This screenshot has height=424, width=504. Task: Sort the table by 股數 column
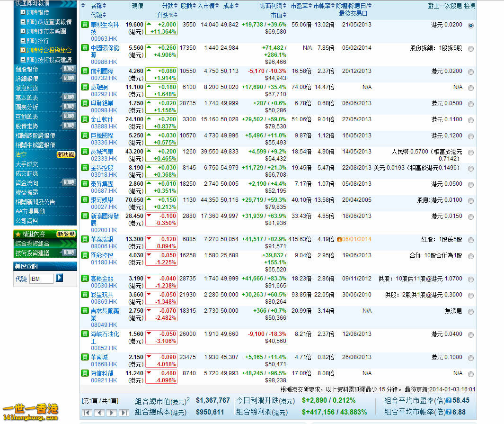(x=188, y=6)
